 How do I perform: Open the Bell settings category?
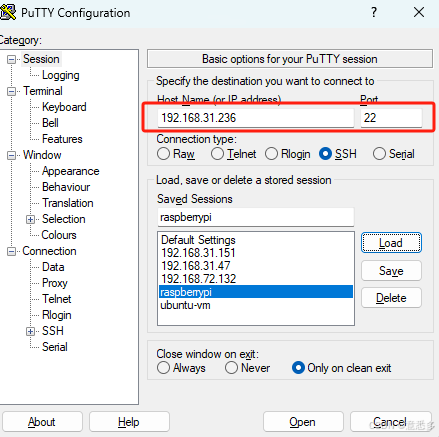pos(50,123)
